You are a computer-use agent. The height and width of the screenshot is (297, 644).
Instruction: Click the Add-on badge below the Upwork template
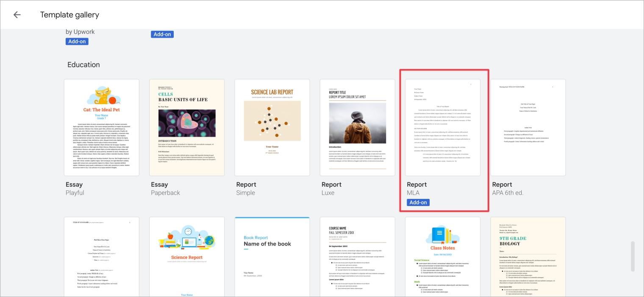[77, 41]
